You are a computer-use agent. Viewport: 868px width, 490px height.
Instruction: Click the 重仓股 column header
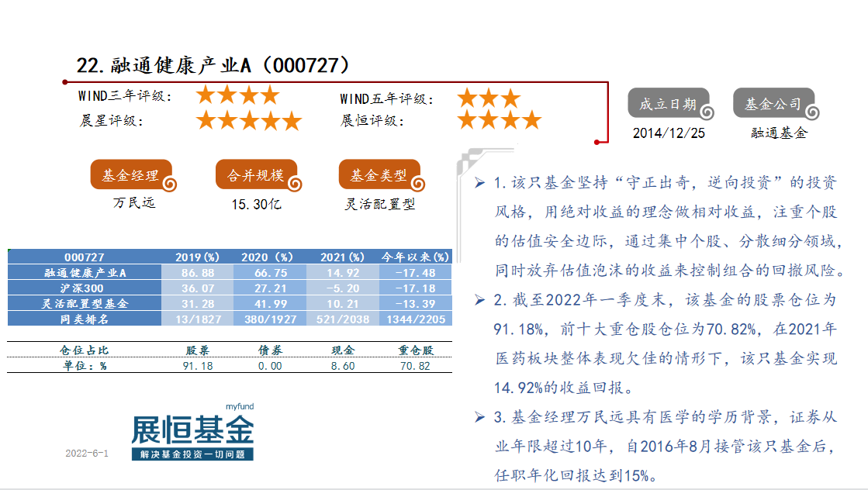coord(416,350)
